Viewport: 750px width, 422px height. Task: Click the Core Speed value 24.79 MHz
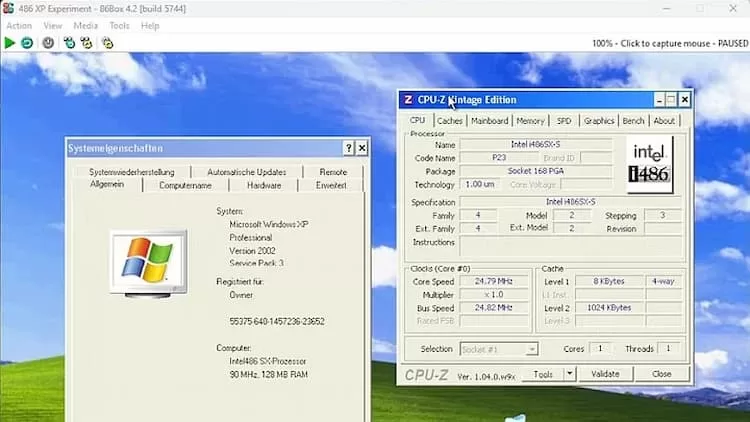pos(494,281)
